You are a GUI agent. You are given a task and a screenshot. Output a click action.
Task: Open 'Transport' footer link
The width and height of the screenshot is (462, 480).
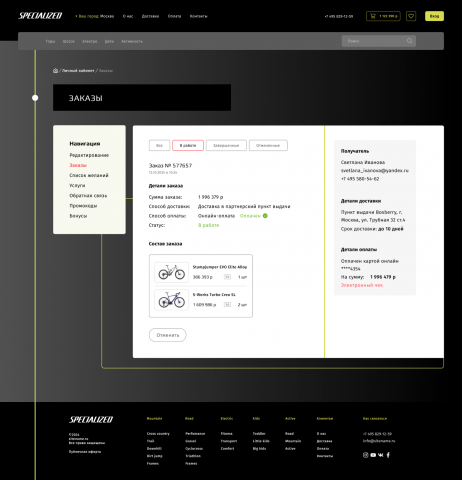(229, 441)
